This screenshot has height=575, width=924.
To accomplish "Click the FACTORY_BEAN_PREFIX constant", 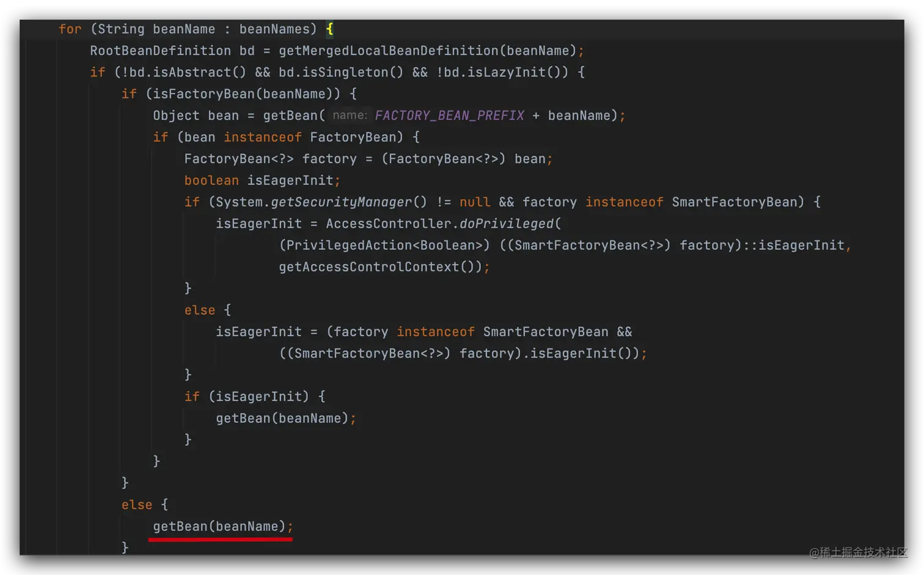I will [x=449, y=115].
